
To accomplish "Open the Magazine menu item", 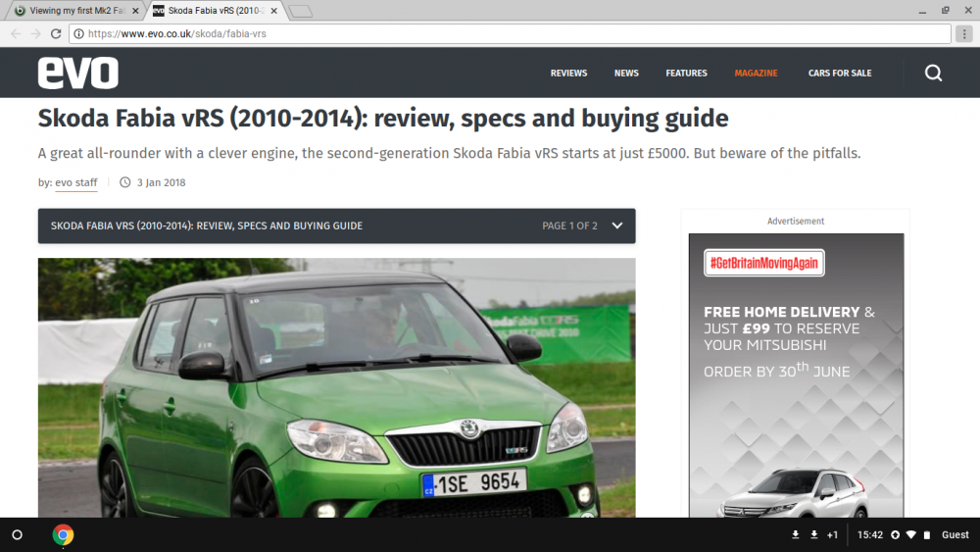I will pyautogui.click(x=757, y=74).
